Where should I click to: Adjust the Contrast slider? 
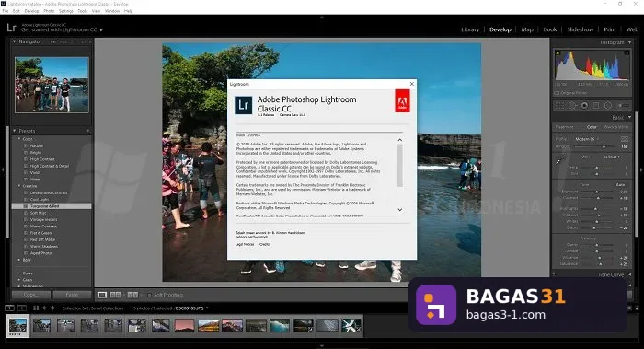click(597, 198)
